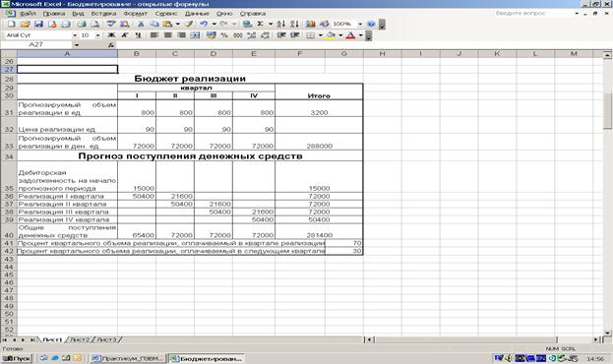613x364 pixels.
Task: Decrease decimal places
Action: coord(265,35)
